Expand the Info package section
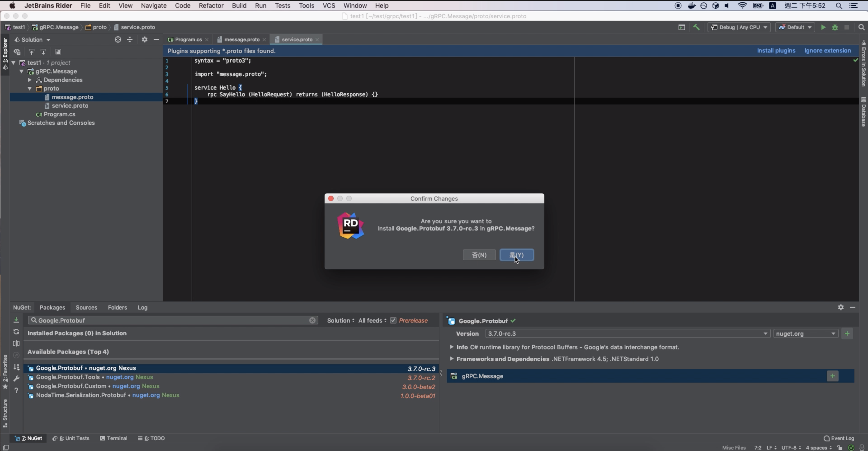 (451, 347)
